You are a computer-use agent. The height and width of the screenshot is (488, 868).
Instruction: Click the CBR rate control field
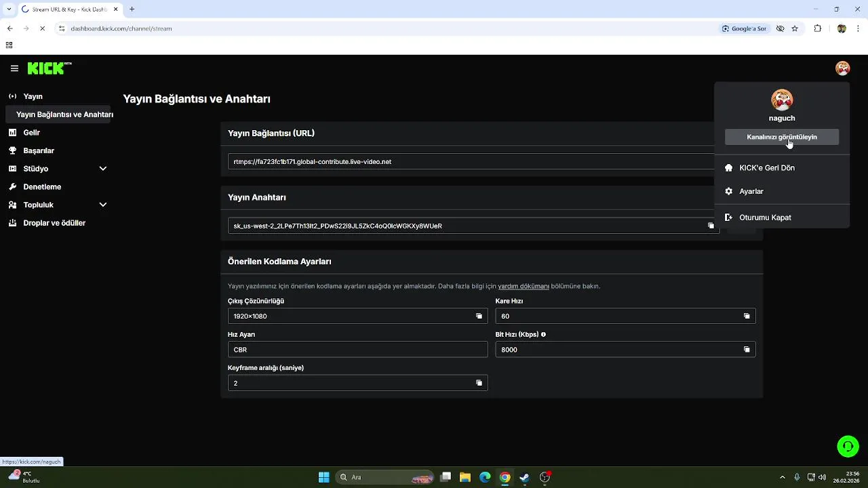click(x=357, y=350)
